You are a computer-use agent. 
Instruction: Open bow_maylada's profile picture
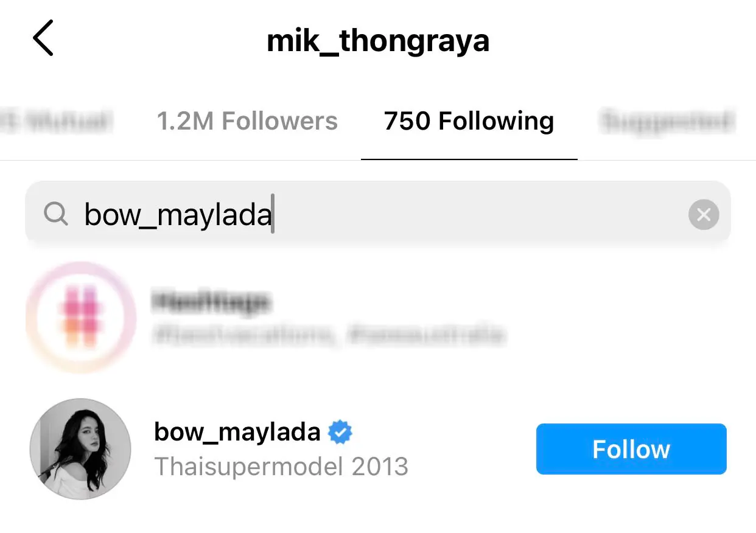[80, 449]
